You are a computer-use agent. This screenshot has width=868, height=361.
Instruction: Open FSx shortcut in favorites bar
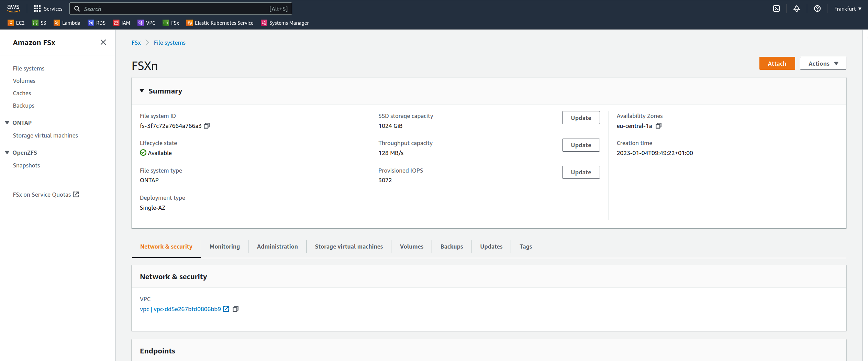click(171, 23)
